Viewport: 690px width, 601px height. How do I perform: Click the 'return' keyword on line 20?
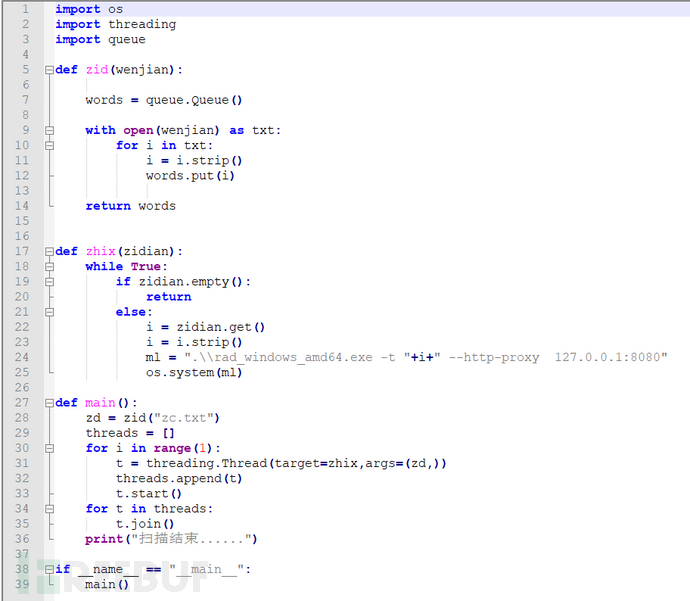(x=169, y=297)
